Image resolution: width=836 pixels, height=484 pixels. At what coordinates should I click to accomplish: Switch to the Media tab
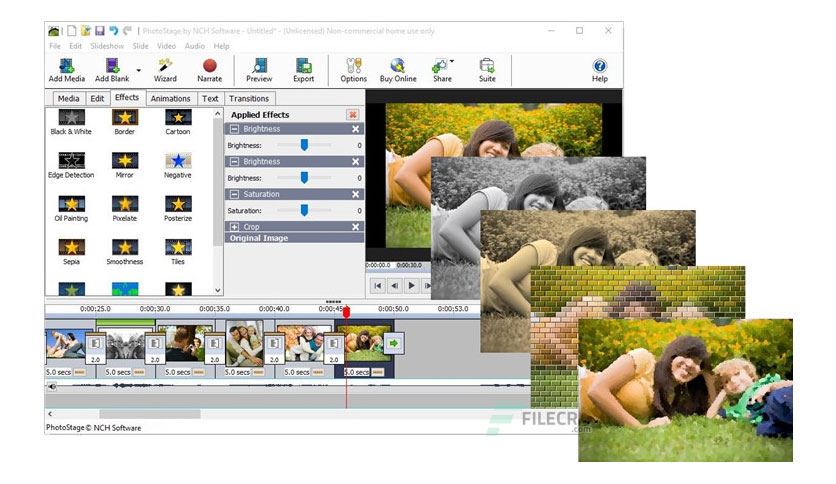pyautogui.click(x=68, y=99)
